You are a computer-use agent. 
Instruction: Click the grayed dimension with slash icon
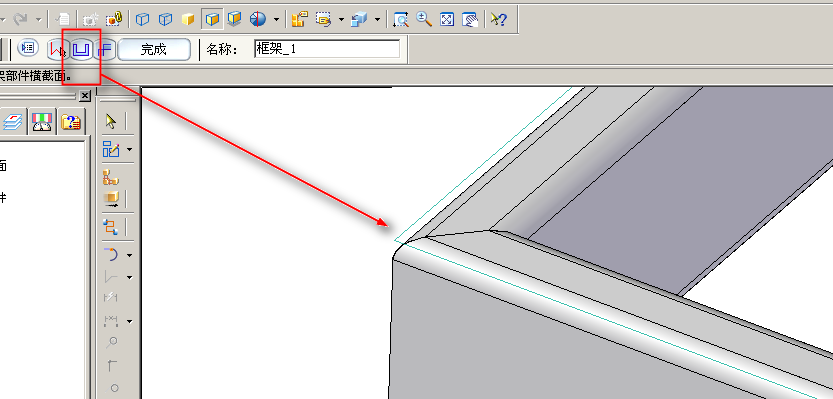(x=110, y=298)
